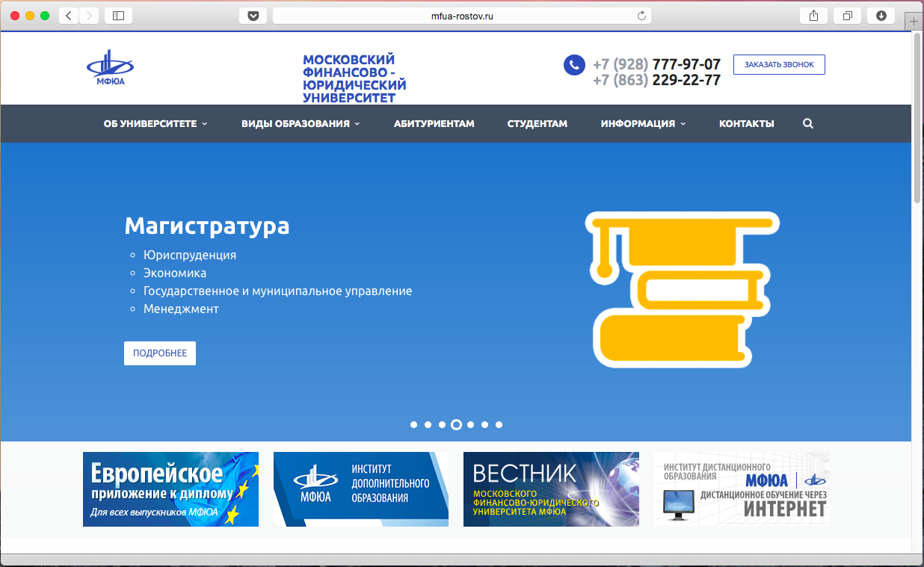Open the АБИТУРИЕНТАМ menu item
The height and width of the screenshot is (567, 924).
click(x=434, y=124)
